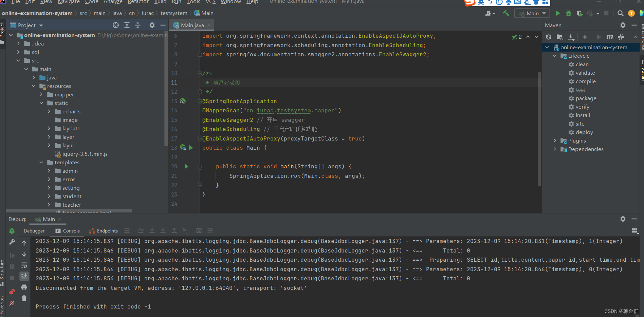
Task: Click Spring bean gutter icon on line 13
Action: pos(183,101)
